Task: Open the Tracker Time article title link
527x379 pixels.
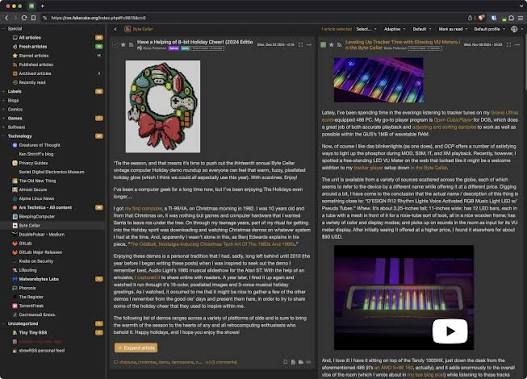Action: (402, 45)
